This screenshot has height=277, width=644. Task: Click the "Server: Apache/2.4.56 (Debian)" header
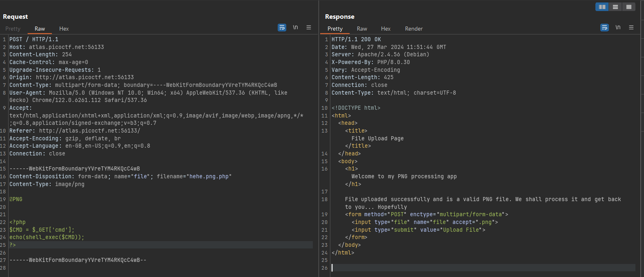381,55
